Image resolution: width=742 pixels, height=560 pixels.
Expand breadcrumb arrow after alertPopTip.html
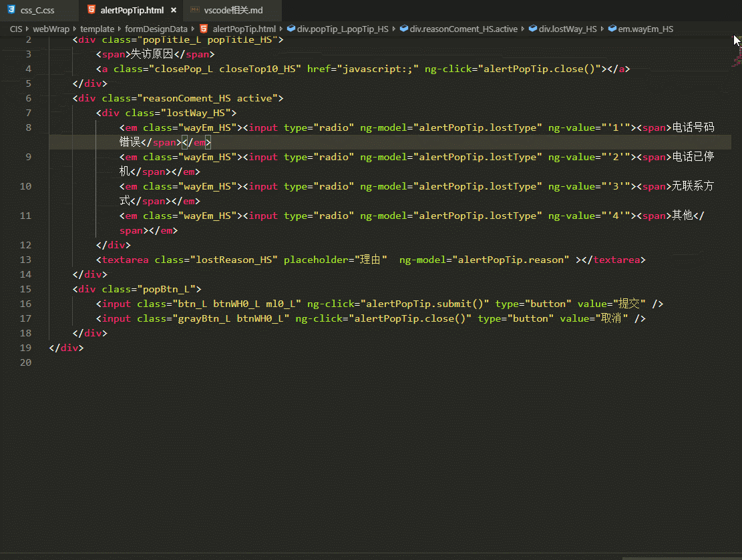coord(281,29)
